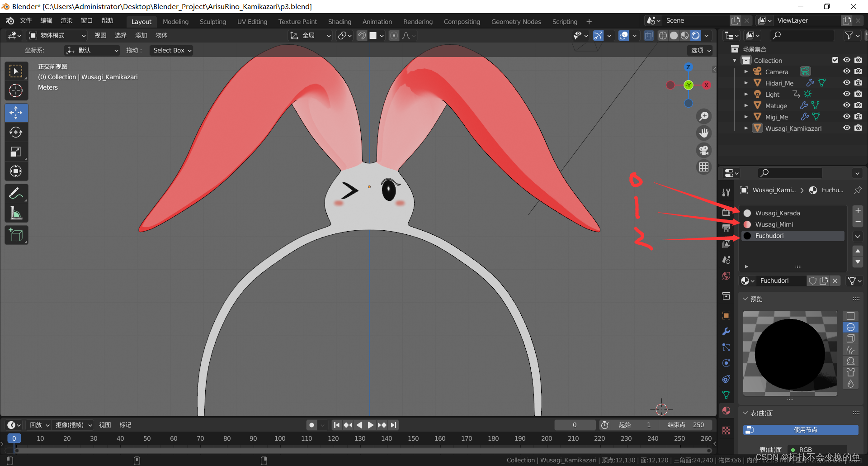Toggle orthographic perspective grid icon
The width and height of the screenshot is (868, 466).
(x=704, y=167)
